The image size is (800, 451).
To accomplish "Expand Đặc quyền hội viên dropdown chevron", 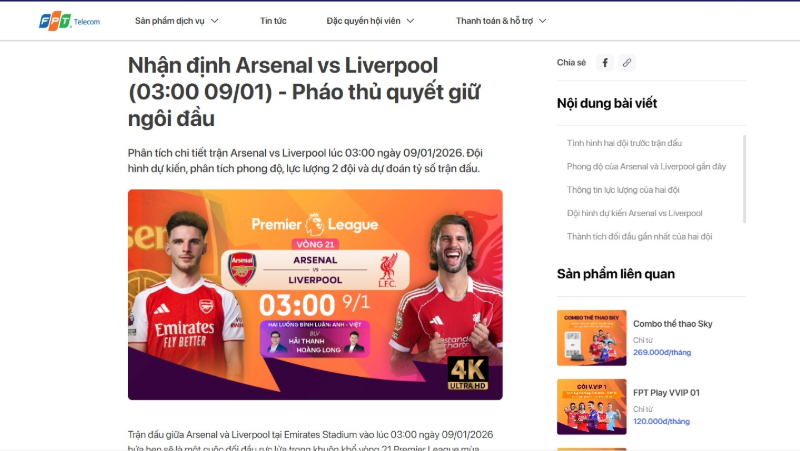I will coord(410,21).
